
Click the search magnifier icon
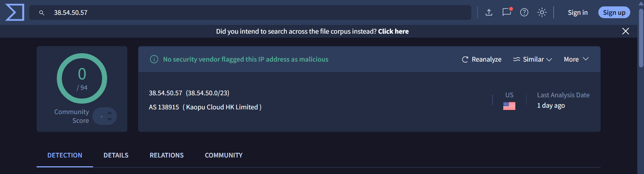tap(42, 13)
